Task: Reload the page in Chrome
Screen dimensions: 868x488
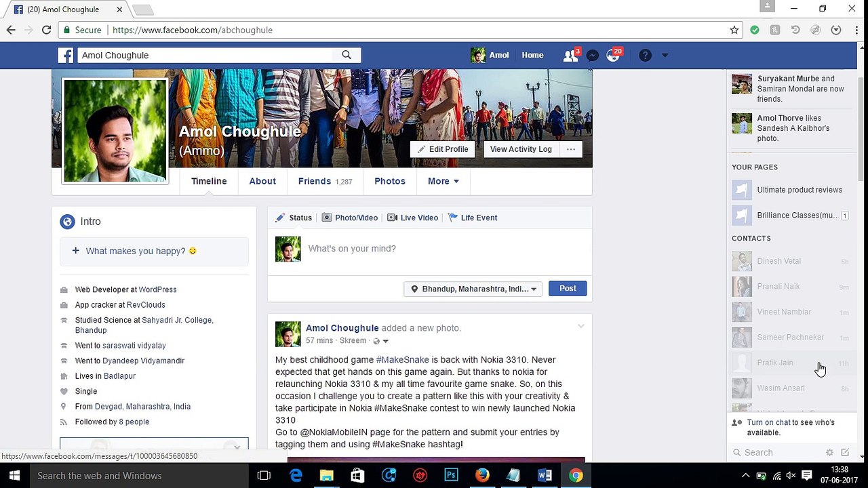Action: pyautogui.click(x=46, y=30)
